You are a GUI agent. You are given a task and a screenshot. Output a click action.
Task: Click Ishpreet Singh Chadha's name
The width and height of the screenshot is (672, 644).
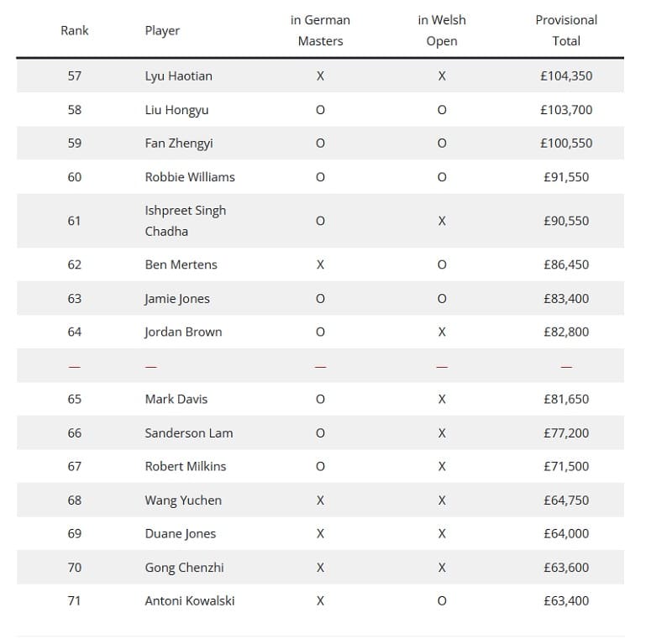185,221
